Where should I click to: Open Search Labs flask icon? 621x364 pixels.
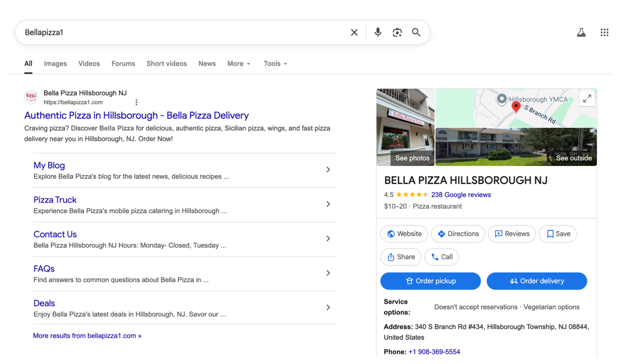click(581, 32)
